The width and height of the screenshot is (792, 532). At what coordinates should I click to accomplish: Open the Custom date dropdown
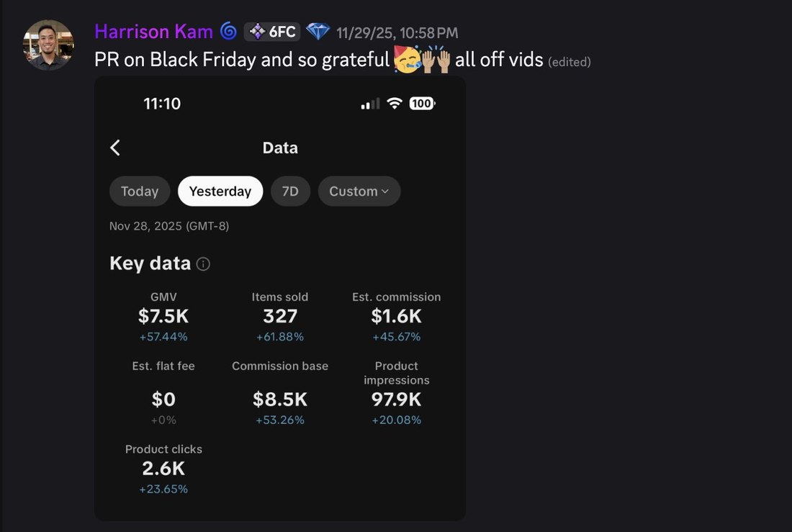(359, 191)
